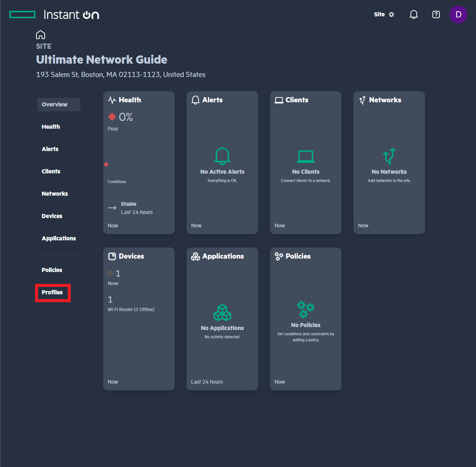The width and height of the screenshot is (476, 467).
Task: Open Profiles in the sidebar
Action: tap(53, 293)
